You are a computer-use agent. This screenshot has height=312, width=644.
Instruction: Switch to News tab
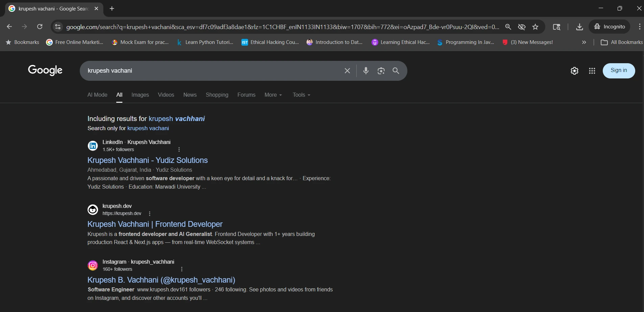(190, 95)
